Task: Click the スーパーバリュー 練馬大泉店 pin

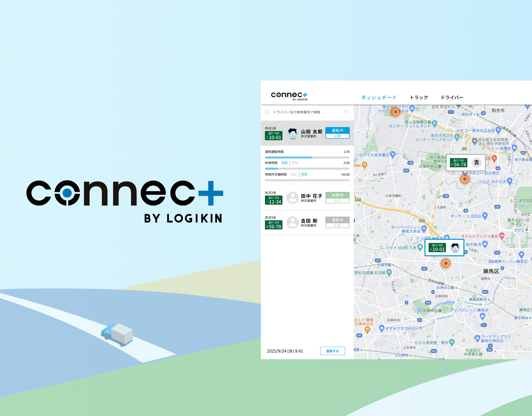Action: pyautogui.click(x=424, y=228)
